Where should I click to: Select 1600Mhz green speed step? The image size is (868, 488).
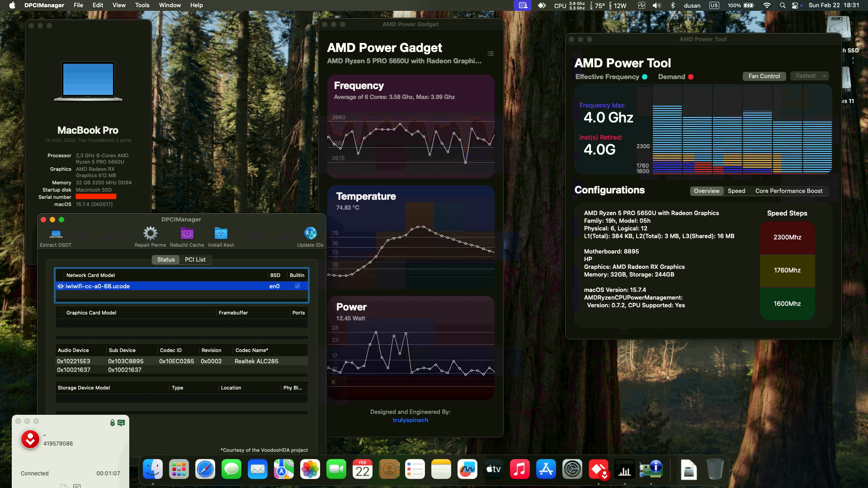pyautogui.click(x=787, y=304)
